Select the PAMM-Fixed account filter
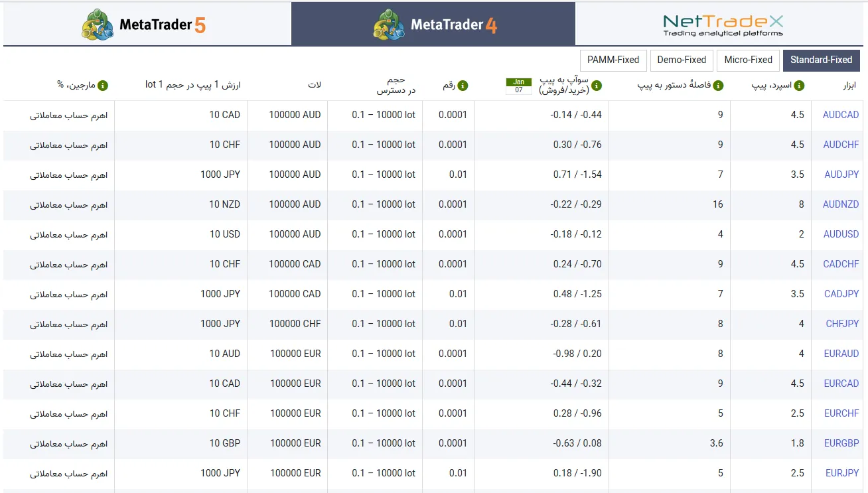868x493 pixels. pos(613,60)
